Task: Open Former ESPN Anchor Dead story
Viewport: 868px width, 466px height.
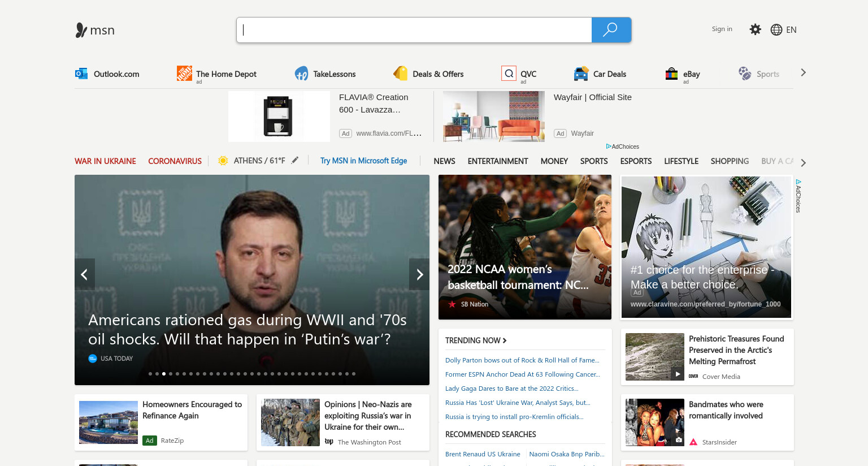Action: [x=523, y=374]
